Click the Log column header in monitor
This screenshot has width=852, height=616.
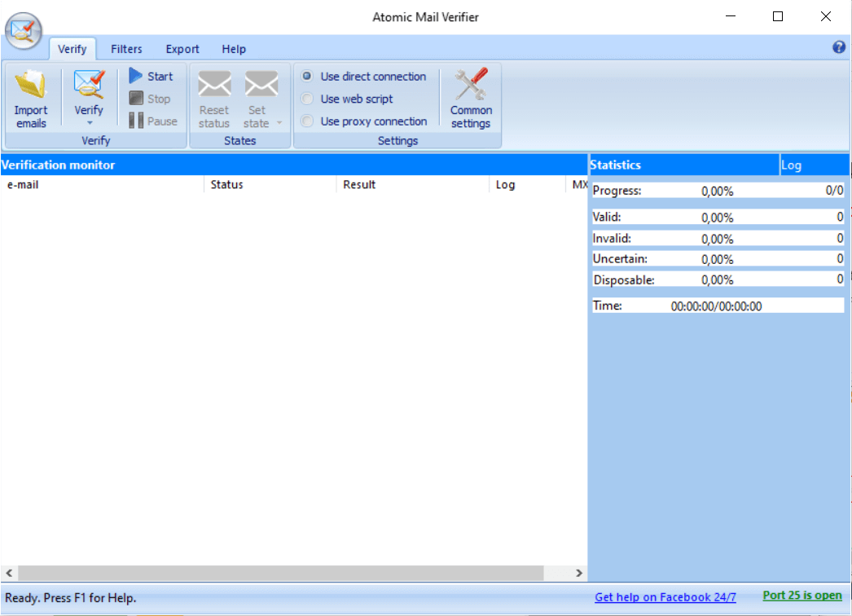(x=527, y=185)
